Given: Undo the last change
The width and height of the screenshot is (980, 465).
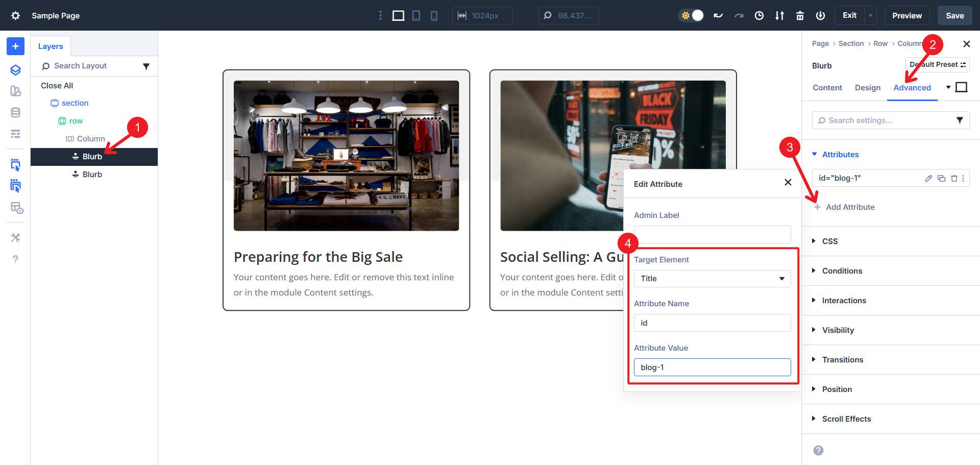Looking at the screenshot, I should point(718,15).
